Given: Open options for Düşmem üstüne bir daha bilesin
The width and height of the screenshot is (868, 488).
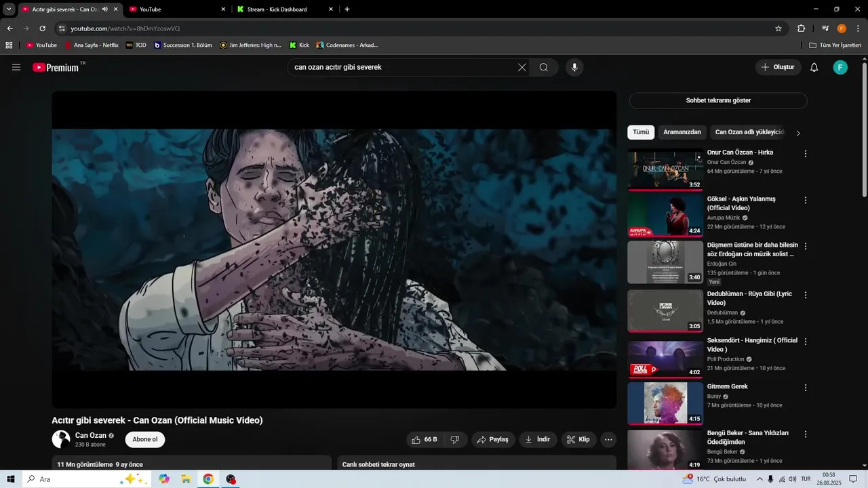Looking at the screenshot, I should pyautogui.click(x=806, y=247).
